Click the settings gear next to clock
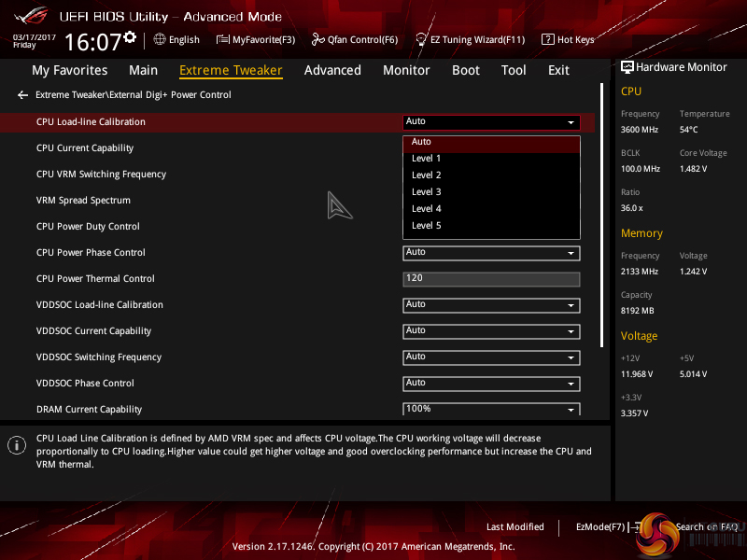747x560 pixels. [130, 37]
